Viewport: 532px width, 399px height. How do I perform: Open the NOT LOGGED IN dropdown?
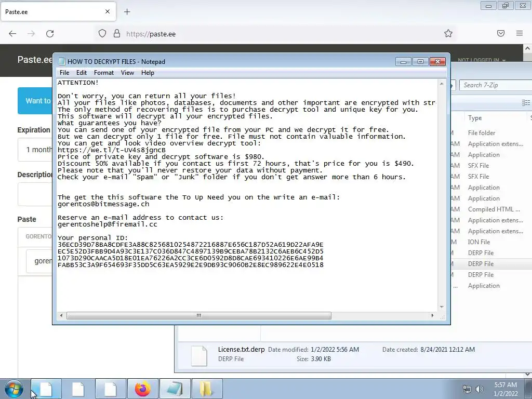click(x=482, y=60)
